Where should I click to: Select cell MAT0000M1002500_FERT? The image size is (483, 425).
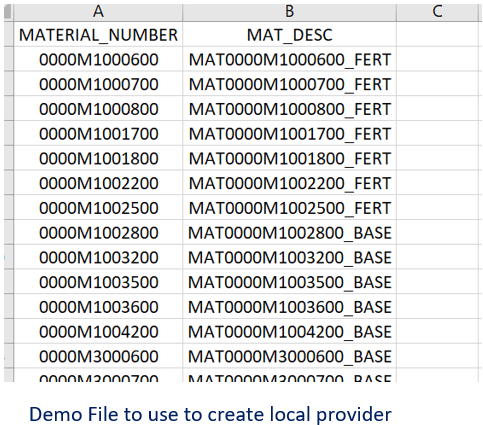point(289,207)
